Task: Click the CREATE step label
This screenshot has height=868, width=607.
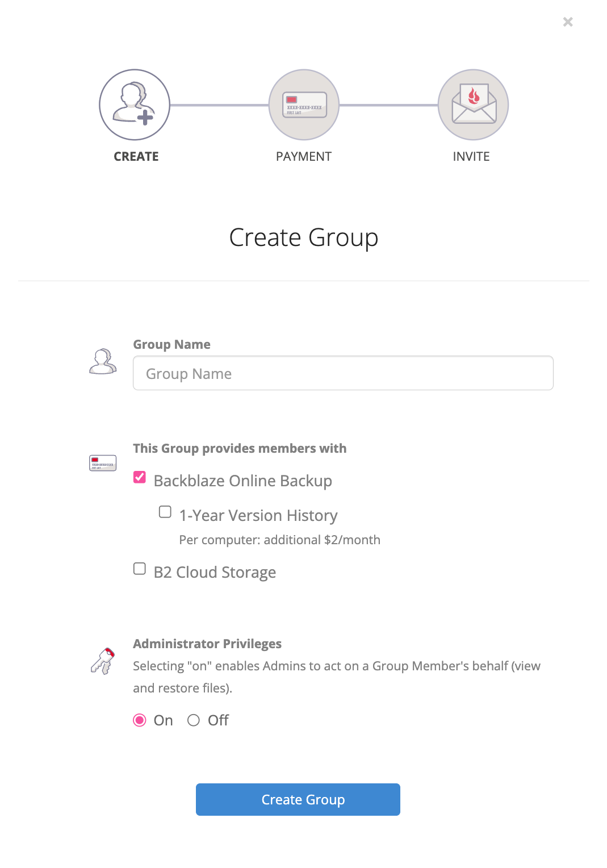Action: pyautogui.click(x=136, y=156)
